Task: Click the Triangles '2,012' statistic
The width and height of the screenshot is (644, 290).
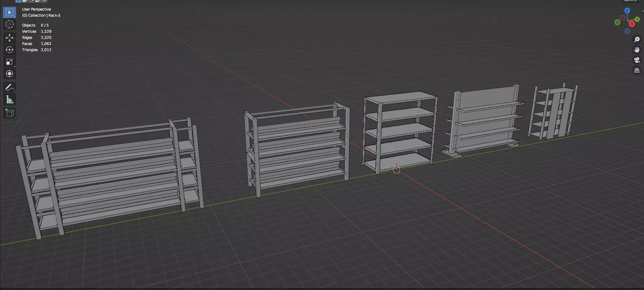Action: pyautogui.click(x=46, y=50)
